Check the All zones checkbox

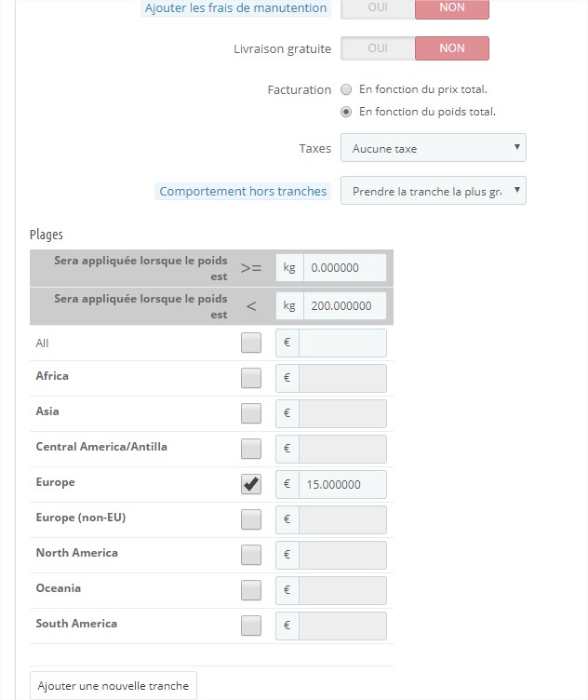tap(251, 343)
